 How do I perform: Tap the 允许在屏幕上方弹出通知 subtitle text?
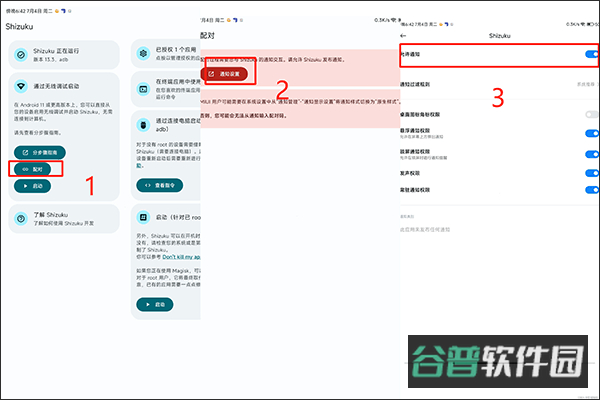pos(422,137)
